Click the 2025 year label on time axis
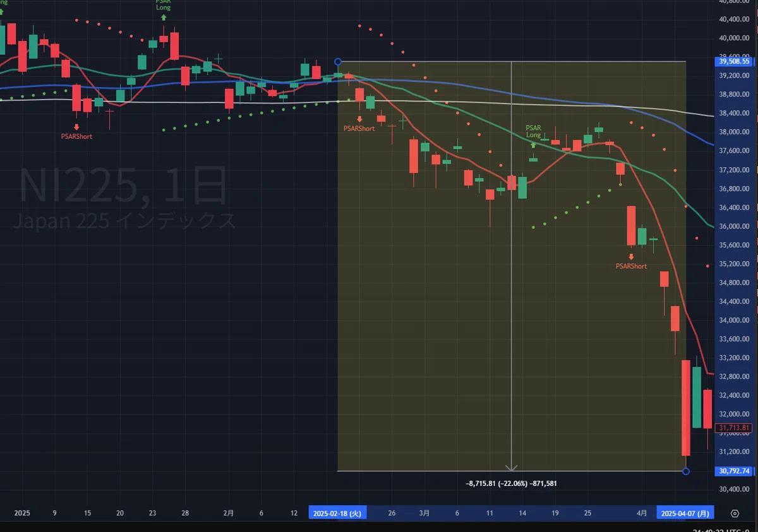Viewport: 758px width, 532px height. (x=22, y=513)
